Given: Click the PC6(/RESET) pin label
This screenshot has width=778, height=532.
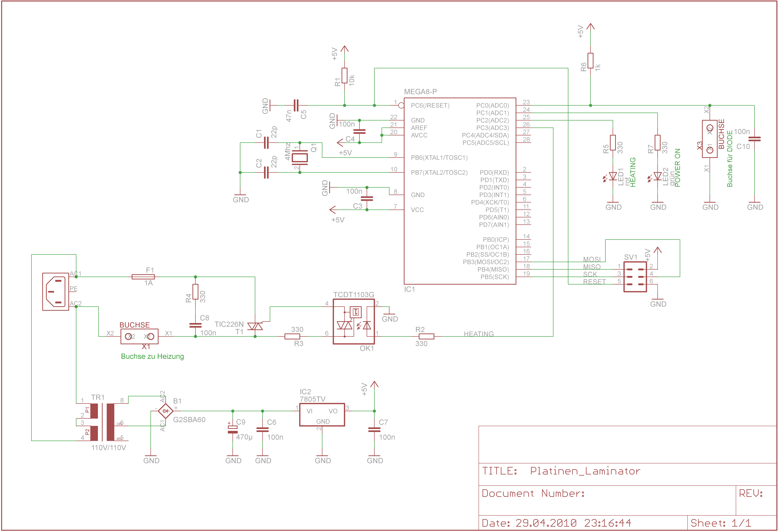Looking at the screenshot, I should coord(430,105).
